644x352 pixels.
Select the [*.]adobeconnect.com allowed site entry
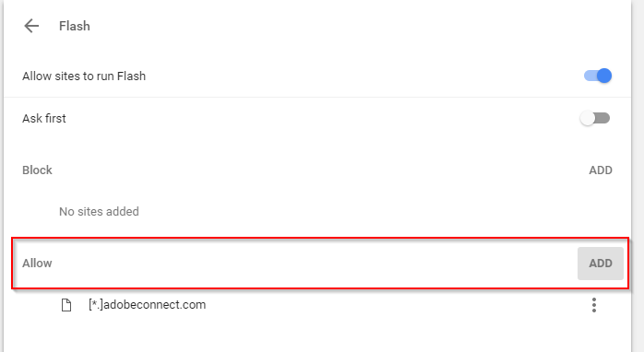tap(147, 305)
